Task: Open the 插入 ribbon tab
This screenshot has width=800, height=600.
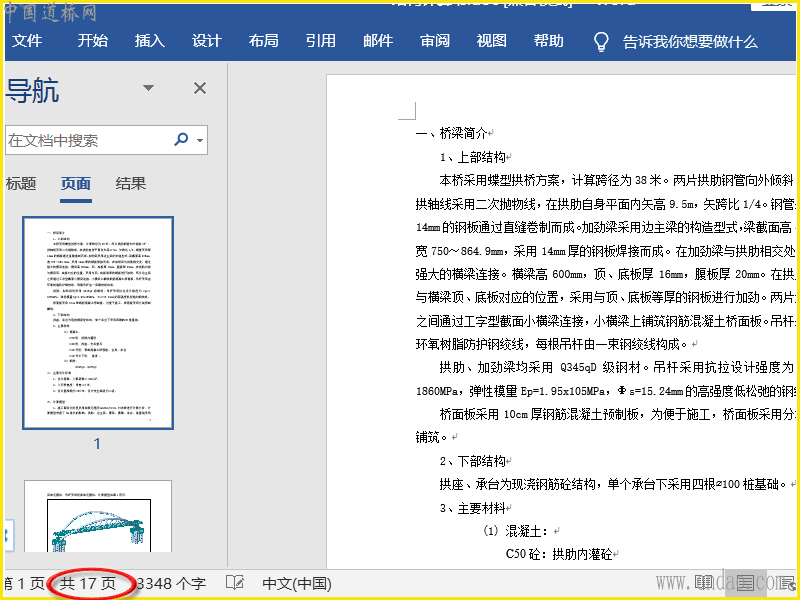Action: point(149,41)
